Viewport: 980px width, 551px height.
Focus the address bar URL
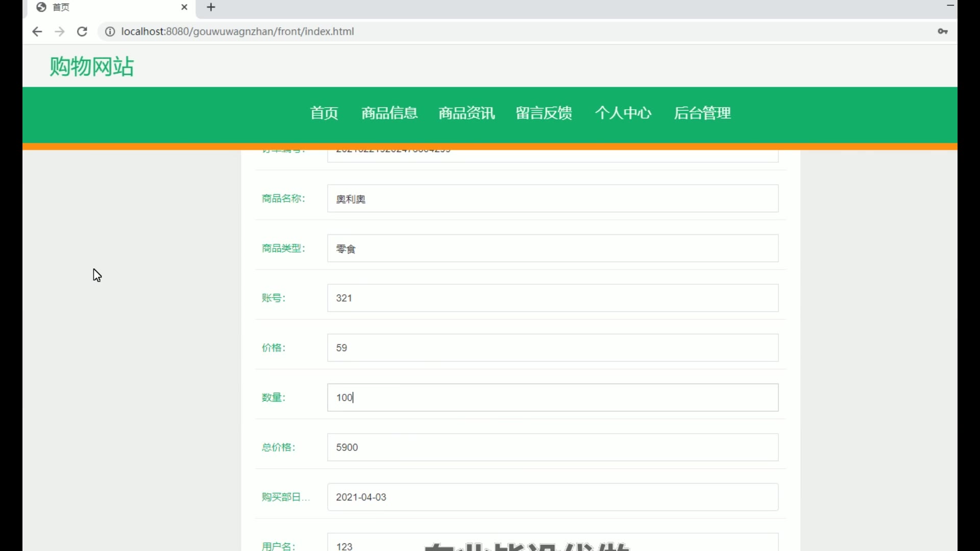pos(237,32)
